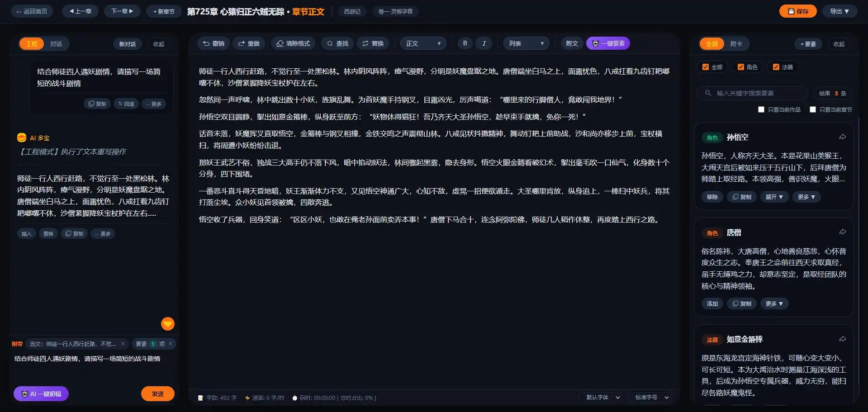Collapse the elements panel with 收起
Image resolution: width=868 pixels, height=412 pixels.
coord(839,44)
